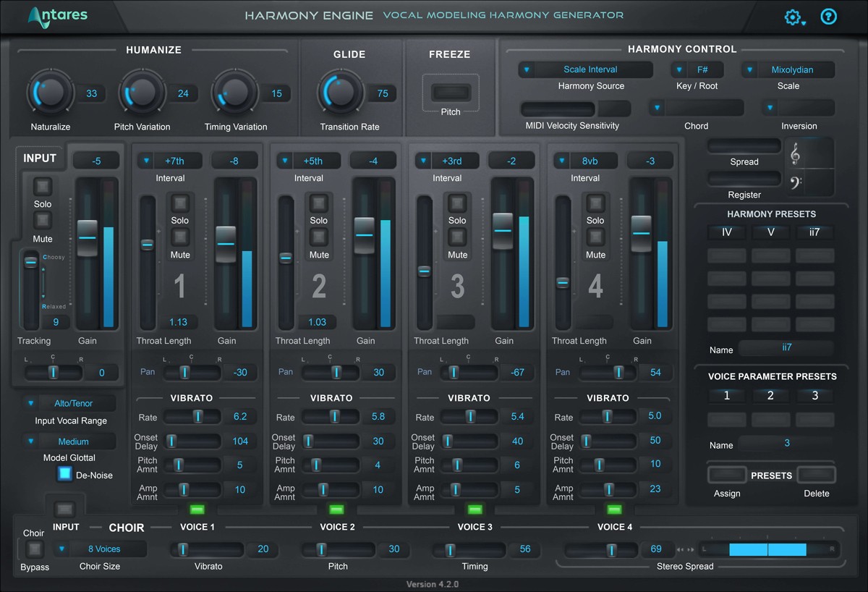Open the 8 Voices Choir Size dropdown
This screenshot has height=592, width=868.
pyautogui.click(x=101, y=549)
